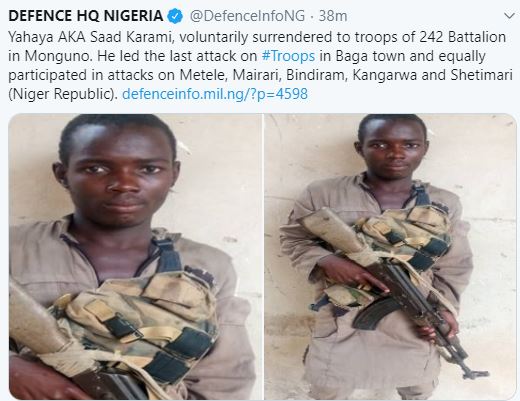The width and height of the screenshot is (520, 401).
Task: Click the word 'Shetimari' in tweet text
Action: 481,75
